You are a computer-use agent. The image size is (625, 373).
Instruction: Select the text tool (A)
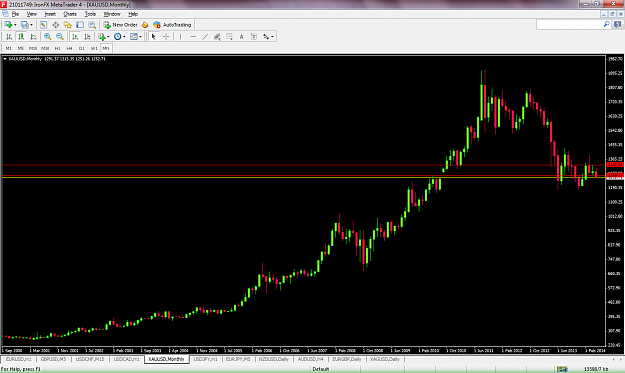tap(241, 37)
